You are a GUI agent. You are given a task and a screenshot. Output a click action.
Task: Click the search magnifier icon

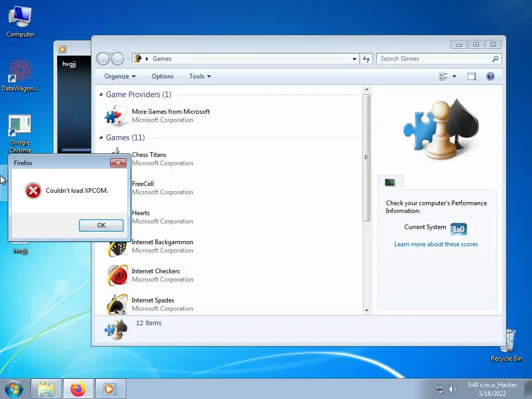click(495, 59)
